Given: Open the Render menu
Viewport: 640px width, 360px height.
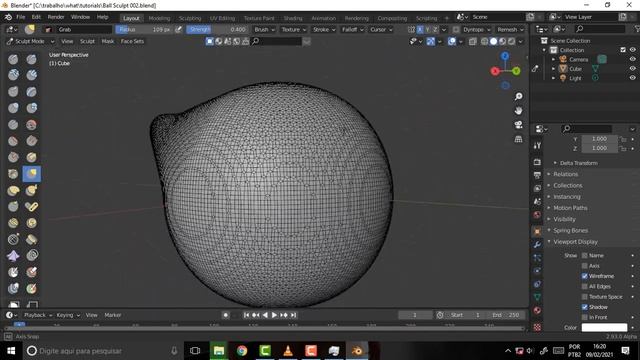Looking at the screenshot, I should point(56,17).
